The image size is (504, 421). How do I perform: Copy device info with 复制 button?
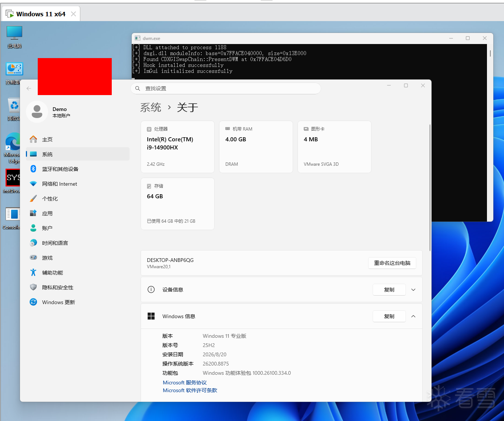[x=389, y=290]
